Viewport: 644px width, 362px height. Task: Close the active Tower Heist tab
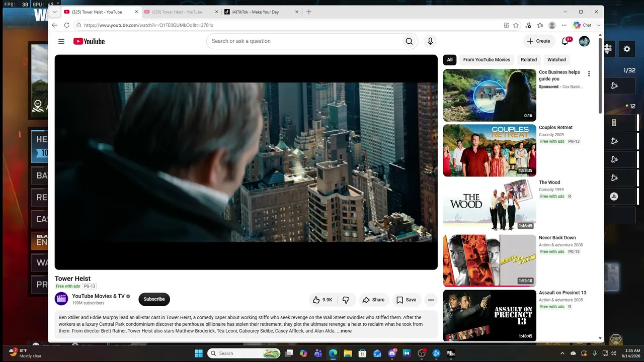pyautogui.click(x=136, y=12)
